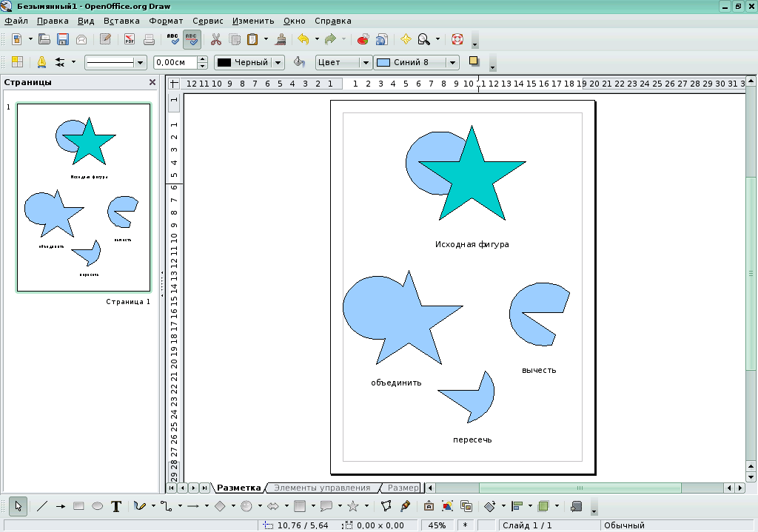Click the Chart insert icon
The width and height of the screenshot is (758, 532).
(363, 39)
